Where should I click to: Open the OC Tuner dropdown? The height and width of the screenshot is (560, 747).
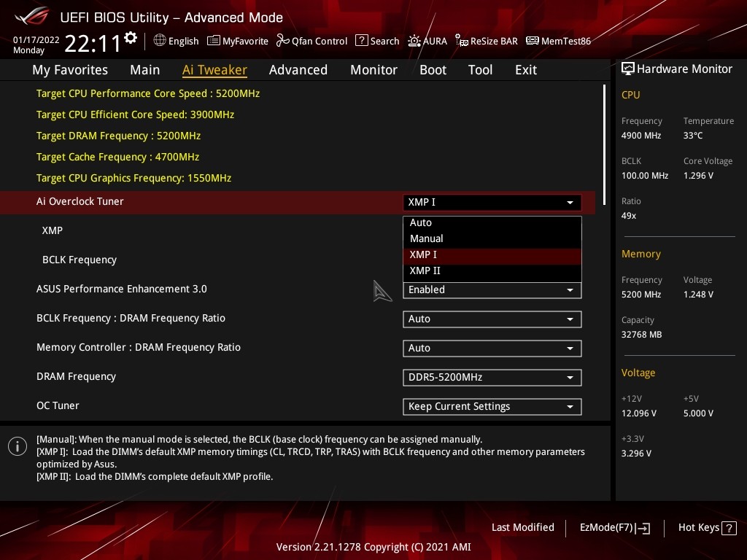(492, 406)
